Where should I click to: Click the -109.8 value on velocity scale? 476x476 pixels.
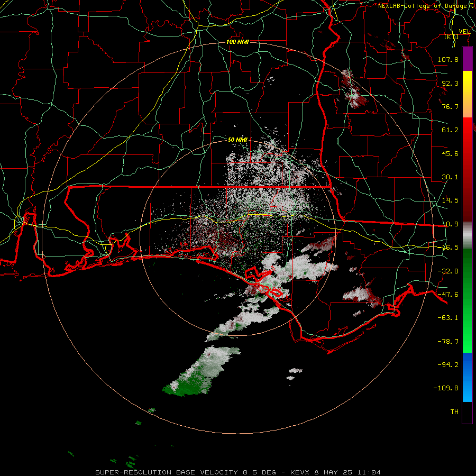click(x=446, y=388)
